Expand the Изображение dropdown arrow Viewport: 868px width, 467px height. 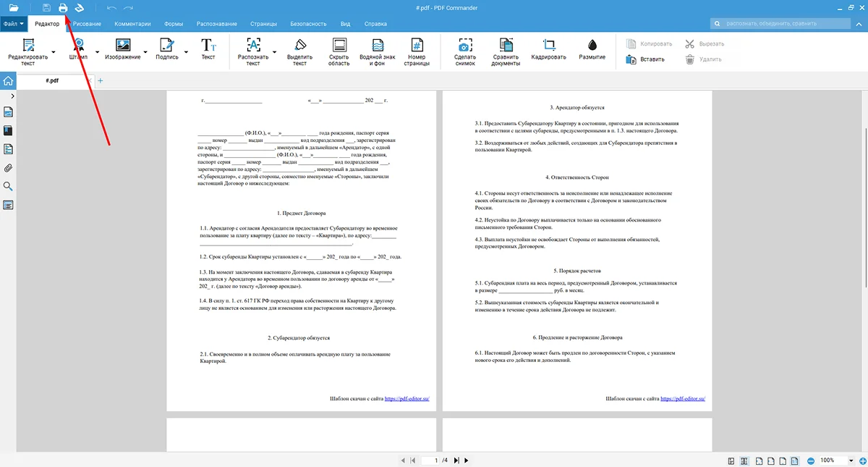tap(145, 51)
